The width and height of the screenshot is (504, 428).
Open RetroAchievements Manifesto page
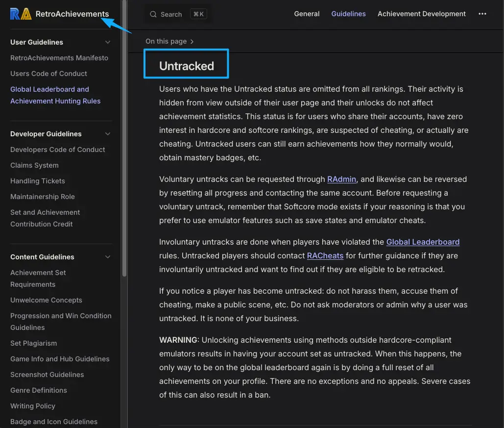coord(59,58)
